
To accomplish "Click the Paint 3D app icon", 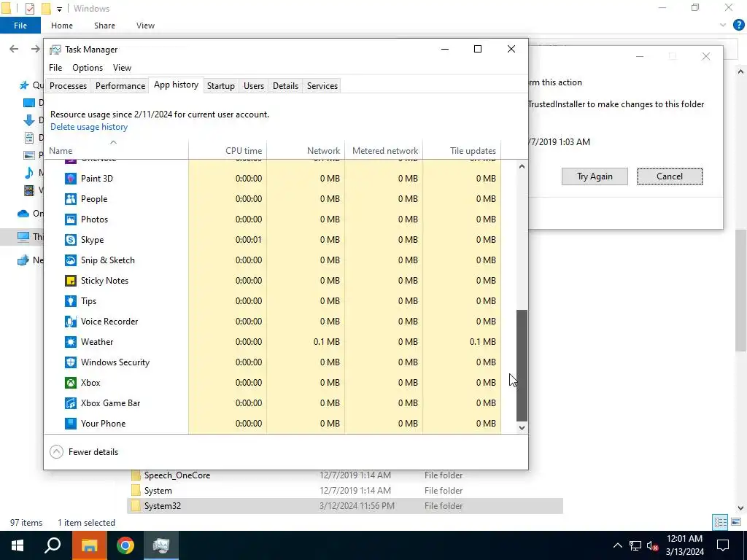I will click(x=71, y=179).
